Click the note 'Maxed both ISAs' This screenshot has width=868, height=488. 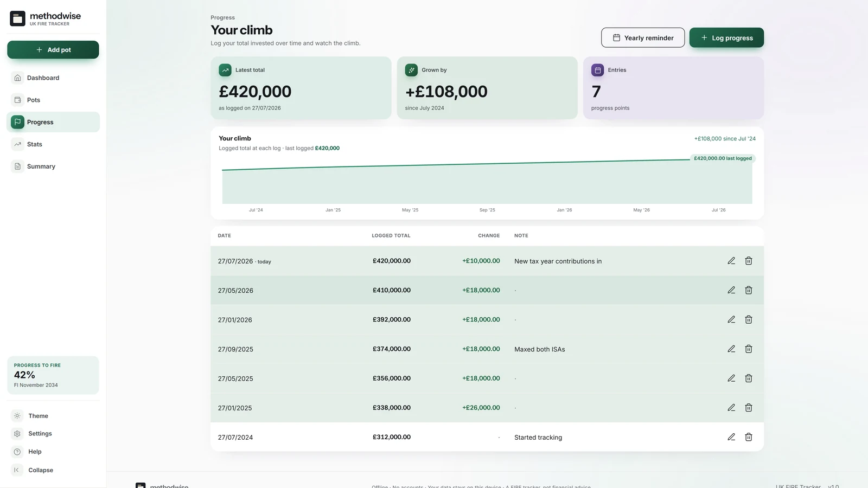pyautogui.click(x=540, y=349)
